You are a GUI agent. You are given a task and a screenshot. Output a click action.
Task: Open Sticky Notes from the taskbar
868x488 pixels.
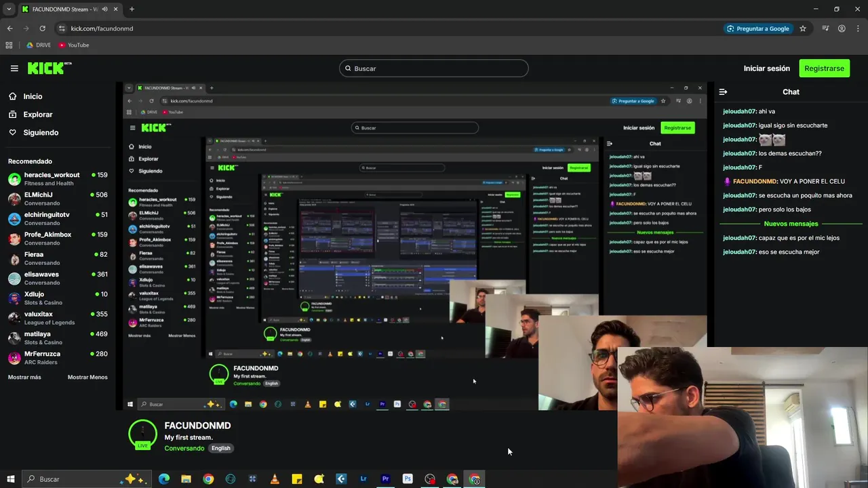tap(296, 479)
